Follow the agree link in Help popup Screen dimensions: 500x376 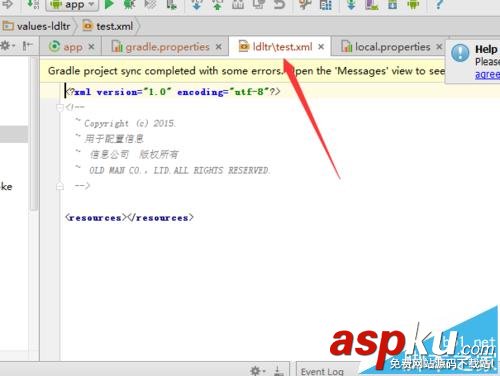click(487, 74)
